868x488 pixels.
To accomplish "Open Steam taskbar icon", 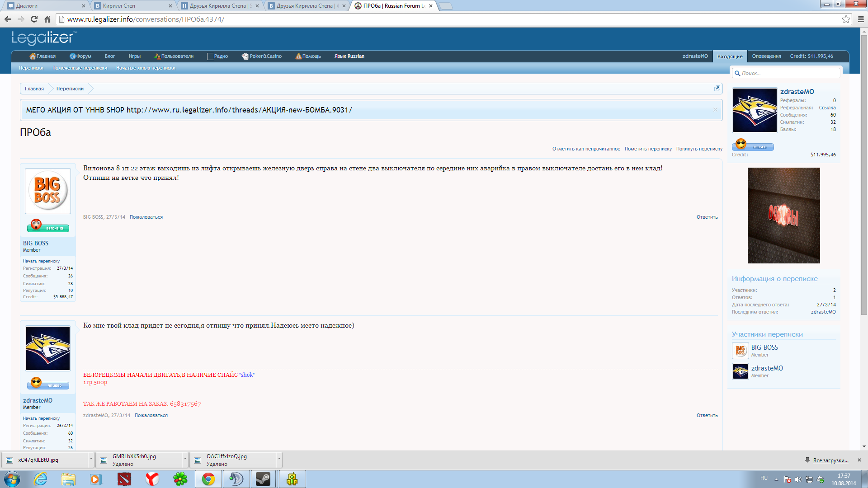I will tap(263, 479).
